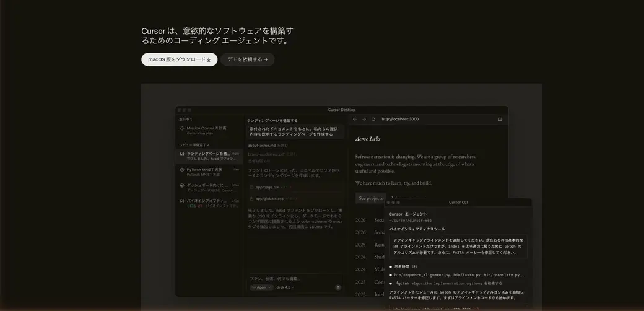Click the ランディングページを構築する chat title
The height and width of the screenshot is (311, 644).
(272, 120)
